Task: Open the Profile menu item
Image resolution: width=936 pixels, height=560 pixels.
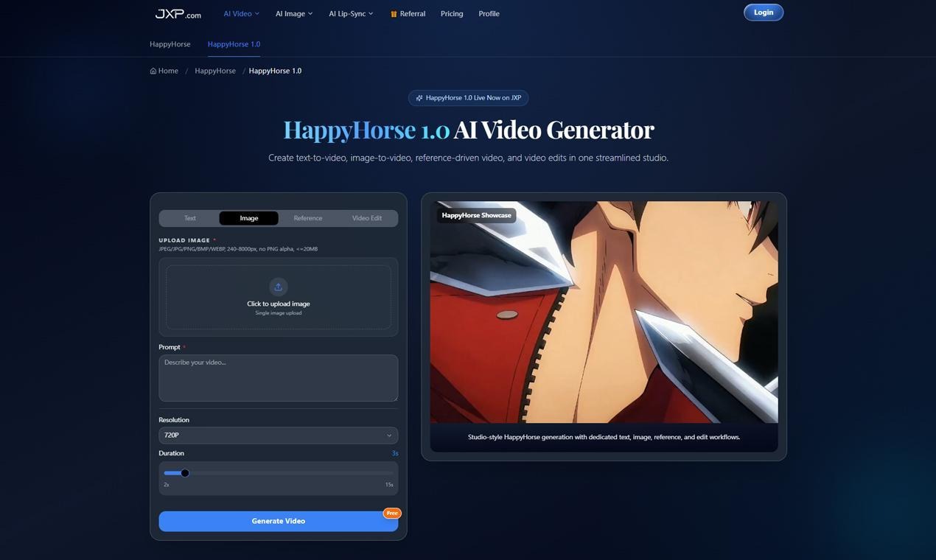Action: (x=489, y=14)
